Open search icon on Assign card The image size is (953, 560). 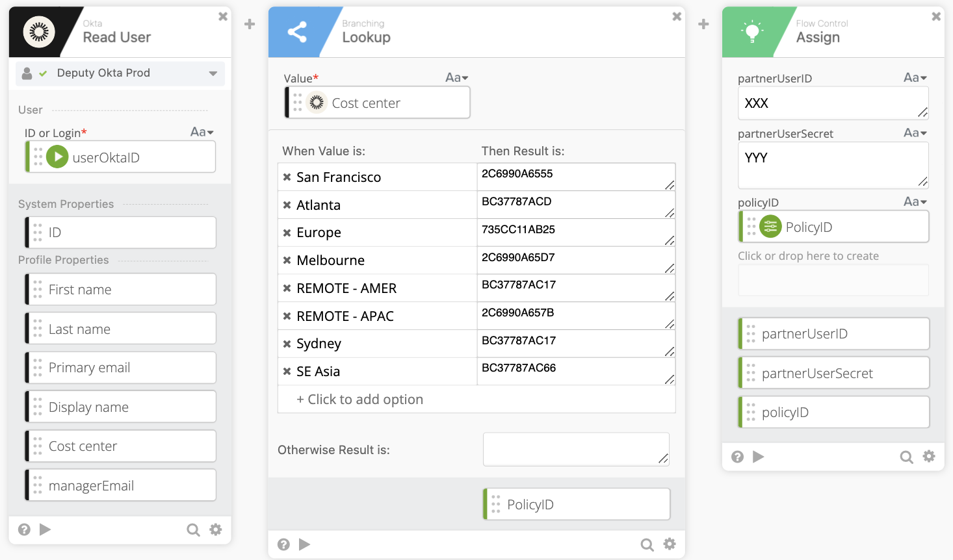pos(906,457)
